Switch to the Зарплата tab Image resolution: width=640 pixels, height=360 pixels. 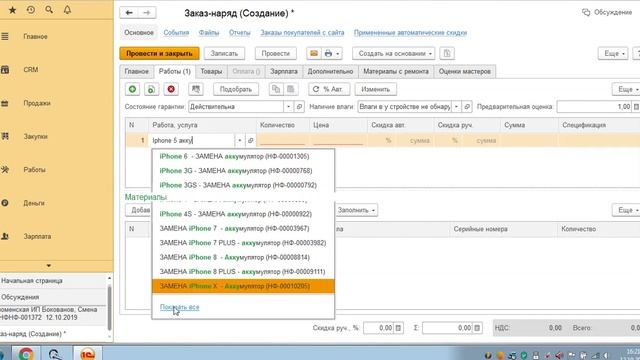pyautogui.click(x=284, y=71)
